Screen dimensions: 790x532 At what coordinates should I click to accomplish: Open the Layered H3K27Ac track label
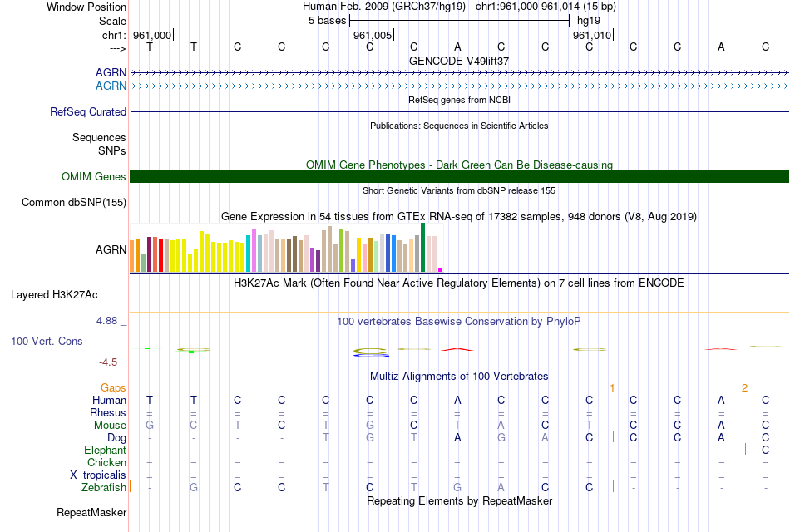click(54, 295)
